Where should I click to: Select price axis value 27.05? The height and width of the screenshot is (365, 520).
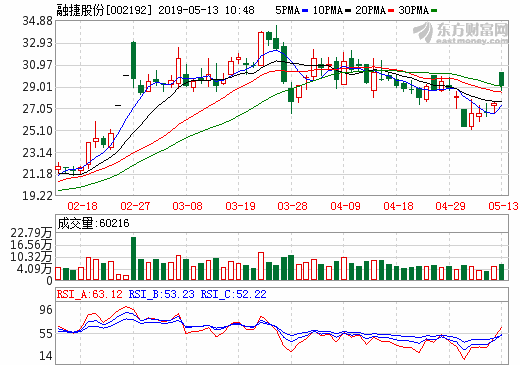[x=37, y=109]
